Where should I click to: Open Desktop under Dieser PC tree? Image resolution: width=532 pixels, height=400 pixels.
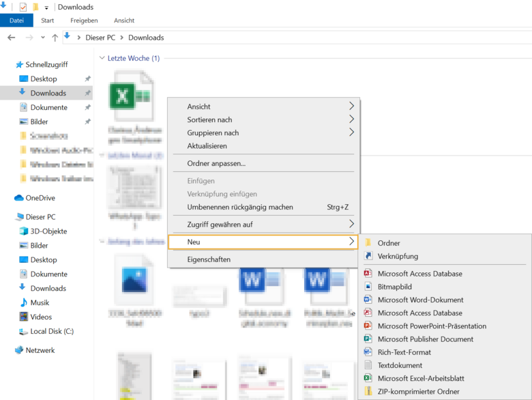44,260
